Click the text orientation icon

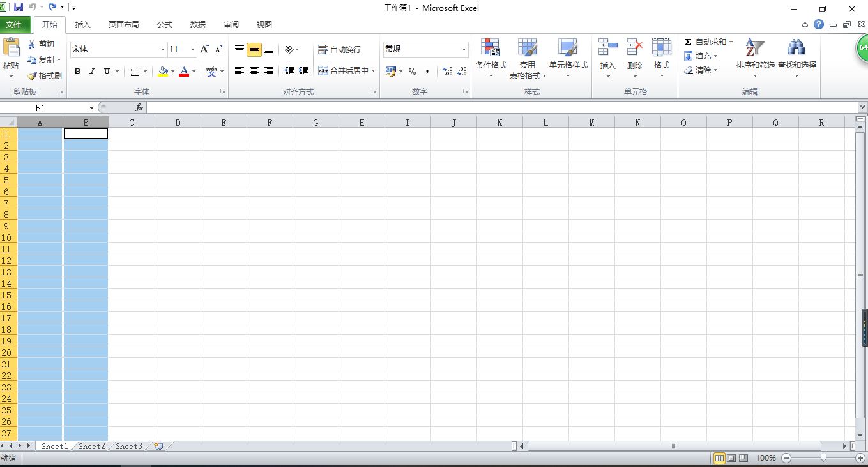coord(289,49)
